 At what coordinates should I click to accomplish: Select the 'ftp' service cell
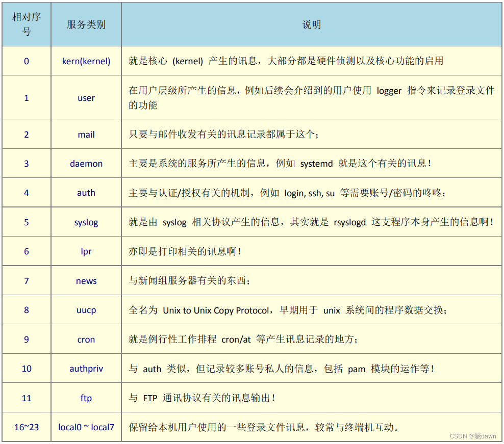click(x=86, y=398)
